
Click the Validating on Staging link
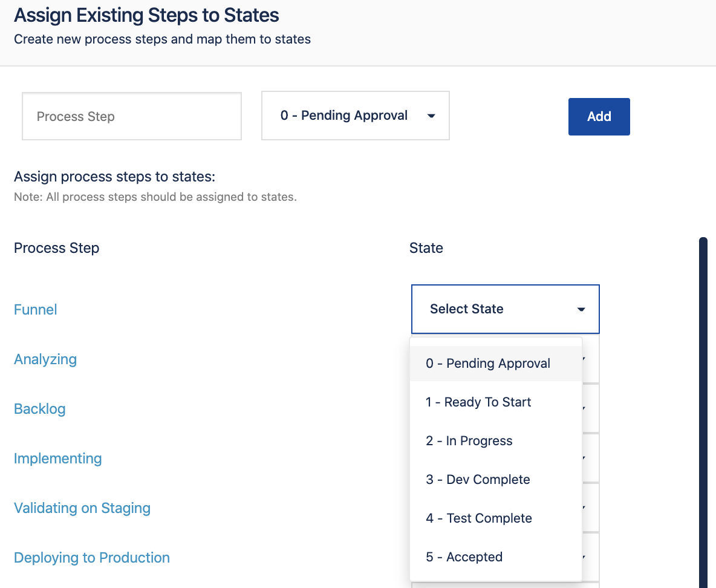point(82,508)
